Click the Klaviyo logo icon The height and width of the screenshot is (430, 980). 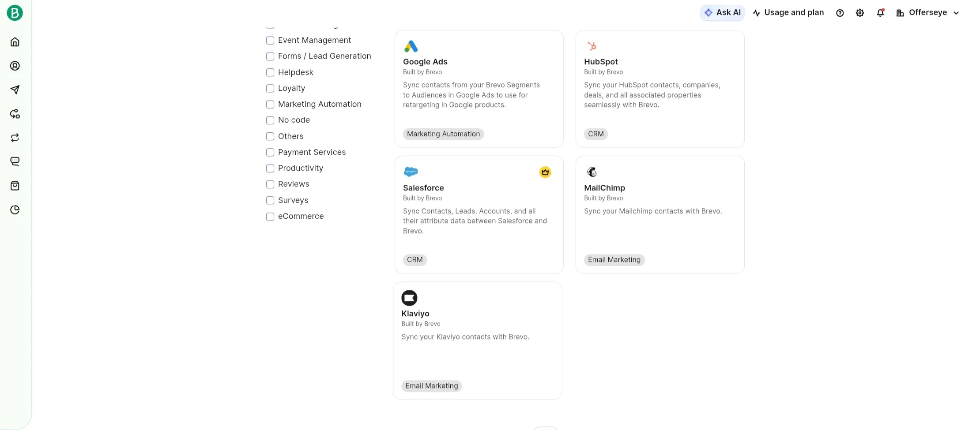(x=409, y=298)
